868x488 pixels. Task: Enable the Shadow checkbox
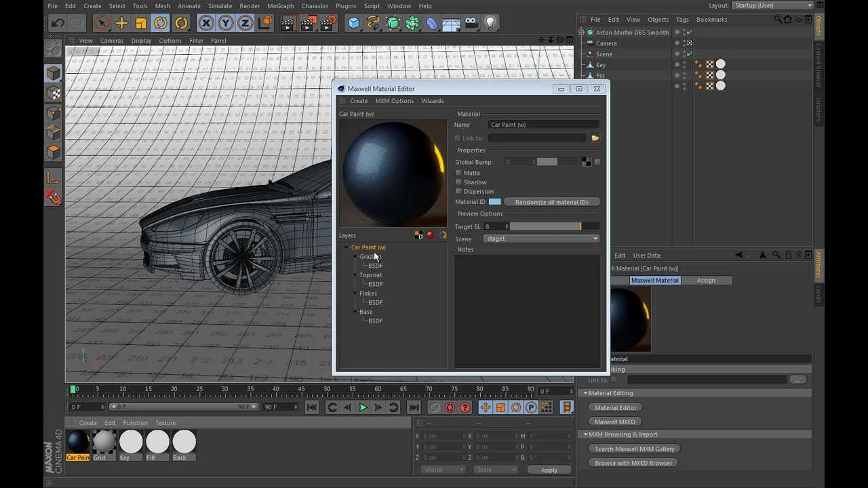tap(458, 182)
